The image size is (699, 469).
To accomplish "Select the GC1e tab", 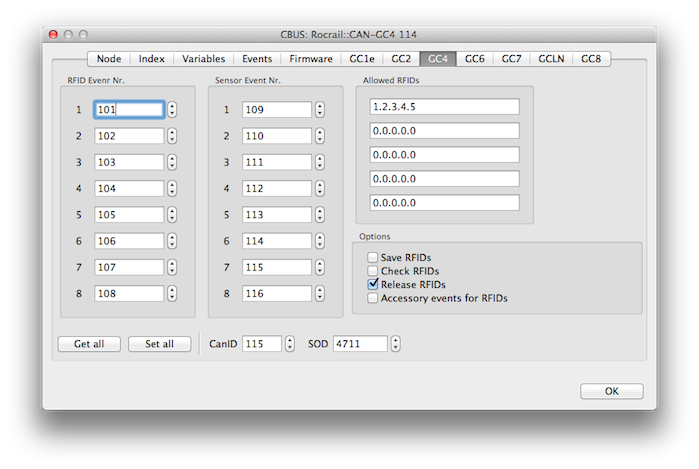I will pos(361,59).
